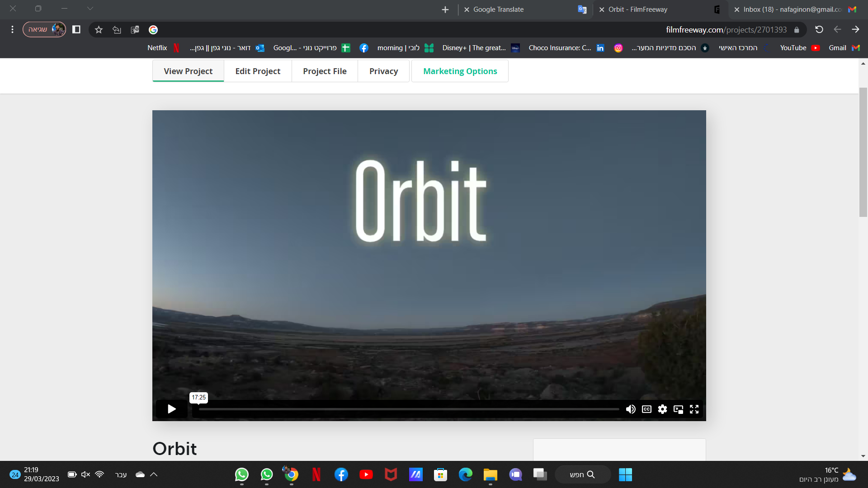Screen dimensions: 868x488
Task: Click the Windows search field
Action: tap(583, 474)
